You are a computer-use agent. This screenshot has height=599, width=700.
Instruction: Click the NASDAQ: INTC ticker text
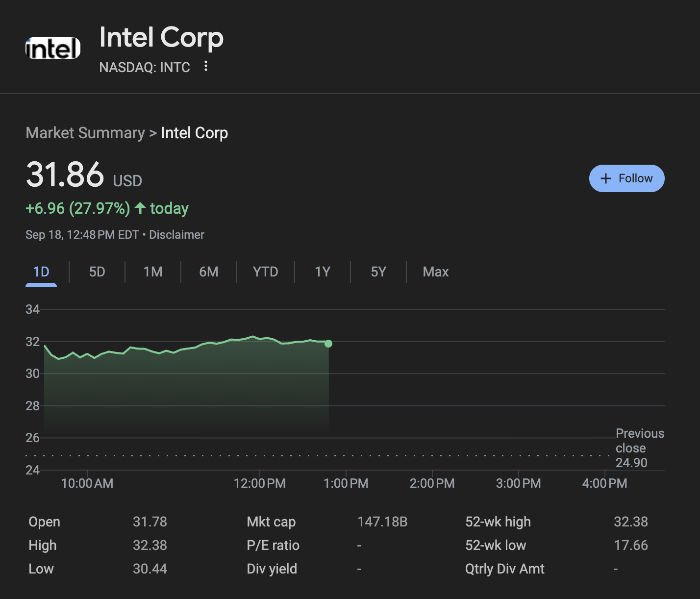pos(145,67)
